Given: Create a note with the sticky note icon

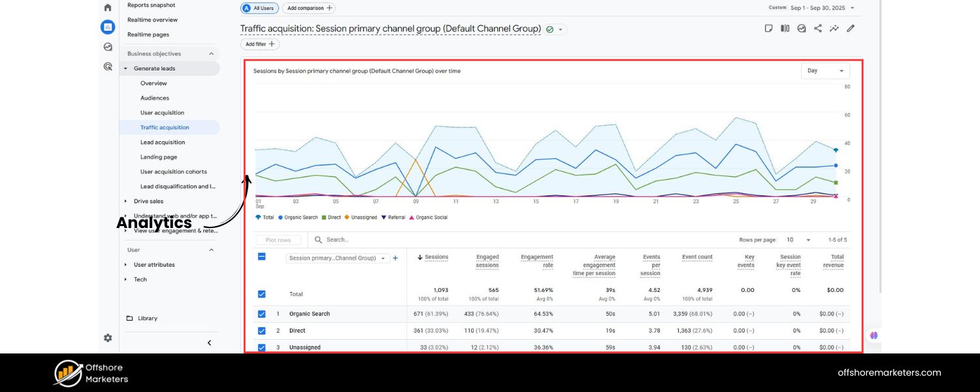Looking at the screenshot, I should point(768,28).
